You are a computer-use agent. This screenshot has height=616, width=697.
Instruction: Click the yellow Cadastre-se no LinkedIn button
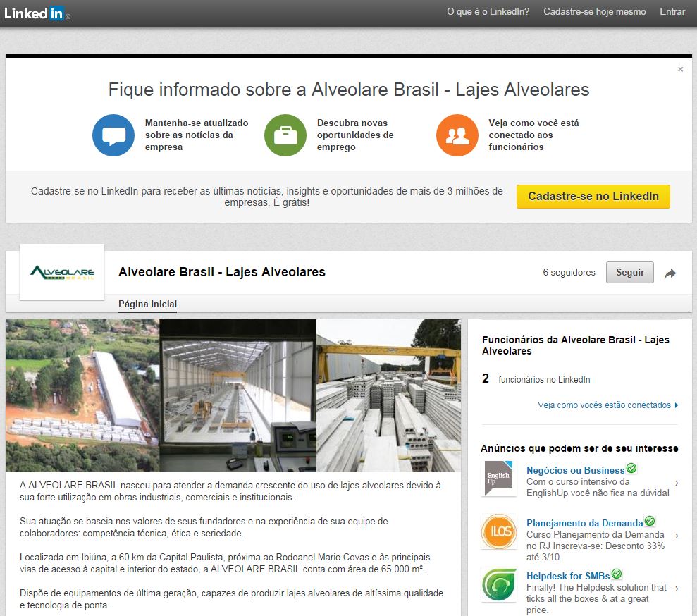pyautogui.click(x=593, y=197)
